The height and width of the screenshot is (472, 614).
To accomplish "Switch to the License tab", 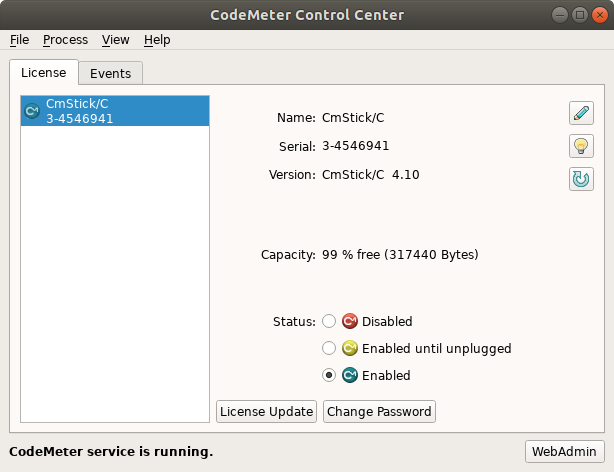I will coord(43,72).
